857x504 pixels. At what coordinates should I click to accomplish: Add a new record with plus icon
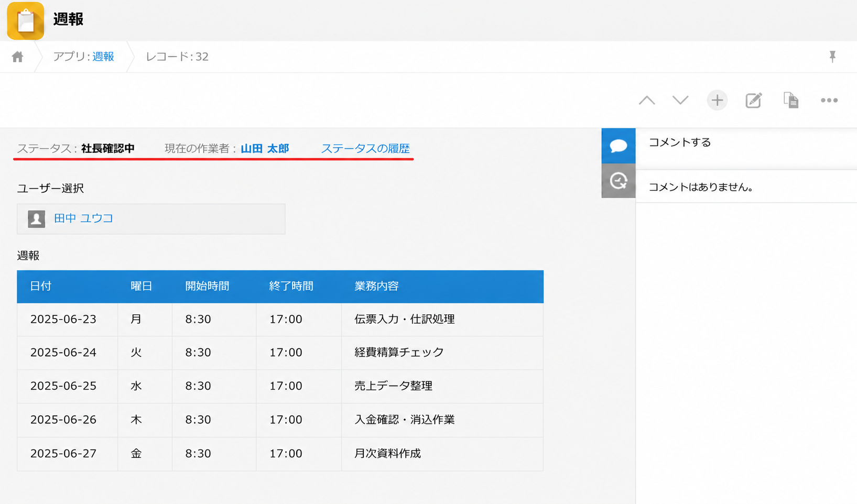coord(717,100)
